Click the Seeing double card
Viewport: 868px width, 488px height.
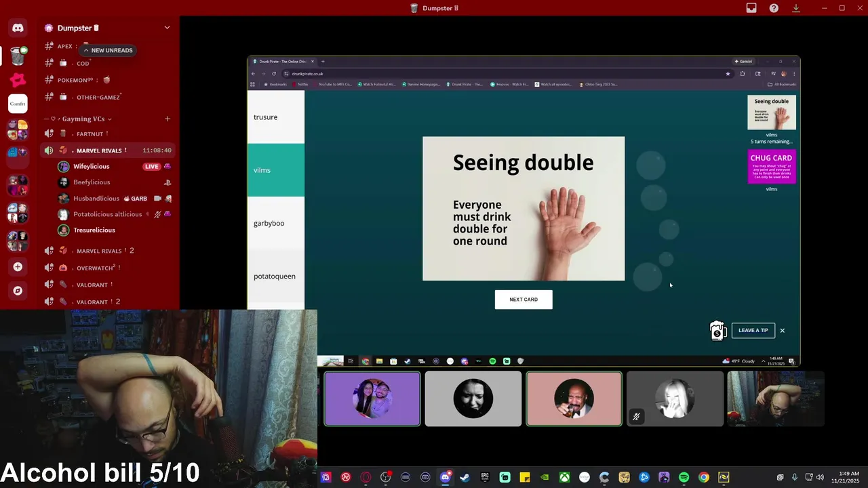524,209
